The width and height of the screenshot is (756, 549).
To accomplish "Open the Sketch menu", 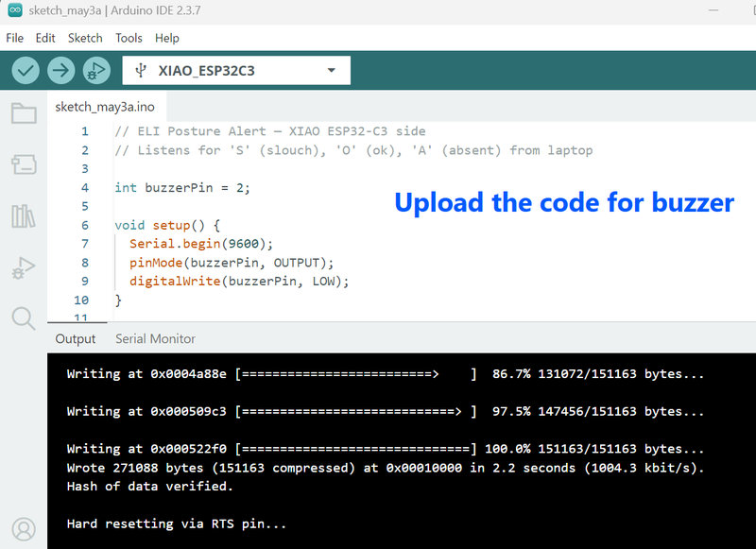I will click(85, 38).
